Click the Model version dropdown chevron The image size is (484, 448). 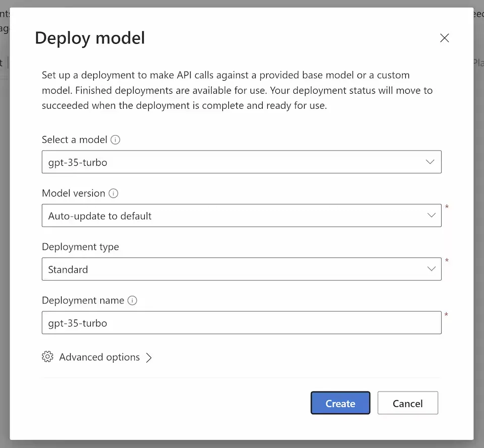[432, 215]
